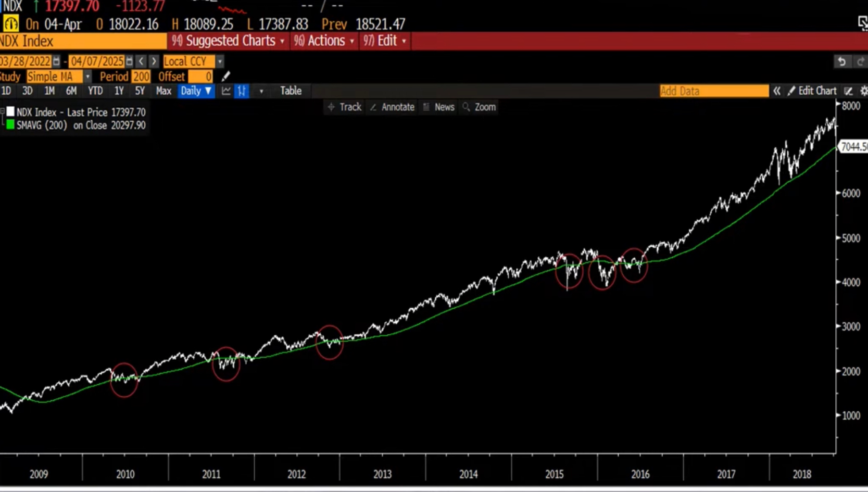The height and width of the screenshot is (492, 868).
Task: Click the end date field 04/07/2025
Action: pyautogui.click(x=97, y=61)
